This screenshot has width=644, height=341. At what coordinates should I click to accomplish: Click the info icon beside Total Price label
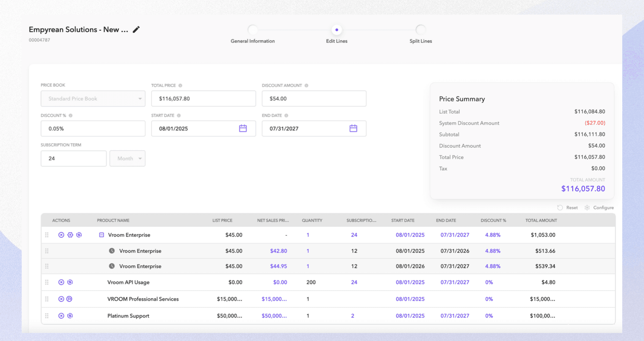point(180,86)
